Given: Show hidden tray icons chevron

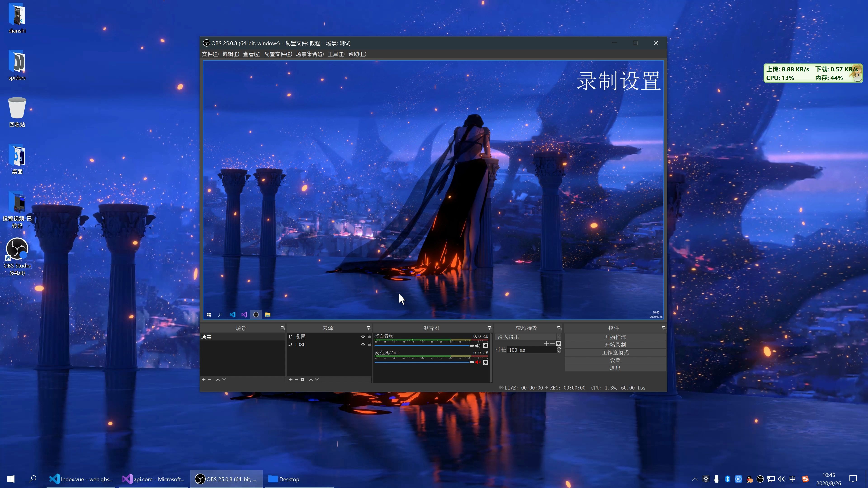Looking at the screenshot, I should pyautogui.click(x=695, y=479).
